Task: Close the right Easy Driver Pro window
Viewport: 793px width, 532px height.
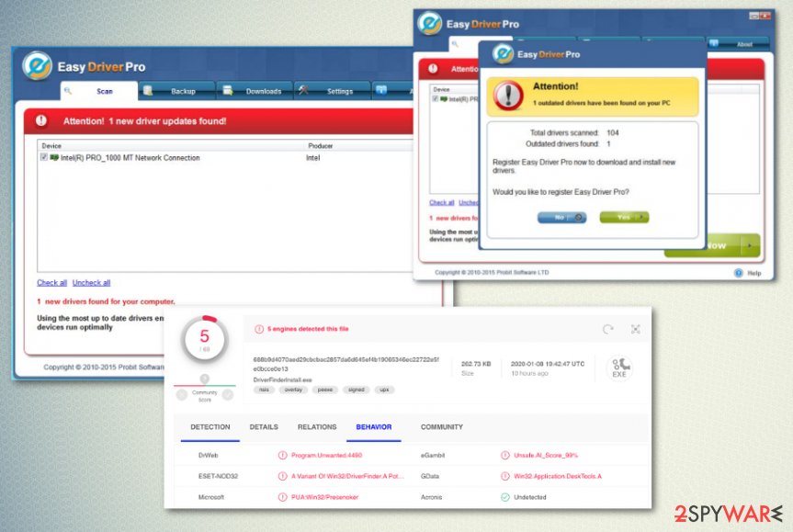Action: 765,16
